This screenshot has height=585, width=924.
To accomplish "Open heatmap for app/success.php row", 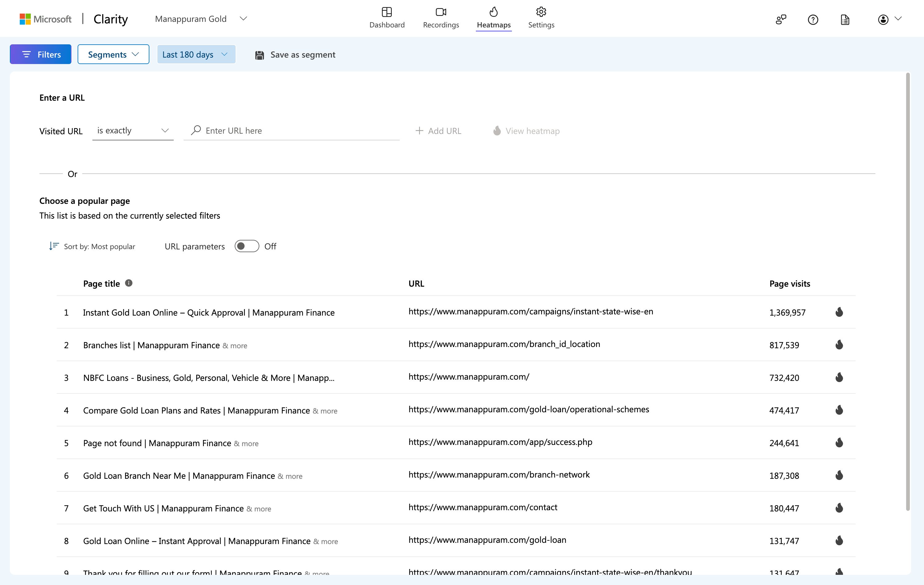I will pos(839,442).
